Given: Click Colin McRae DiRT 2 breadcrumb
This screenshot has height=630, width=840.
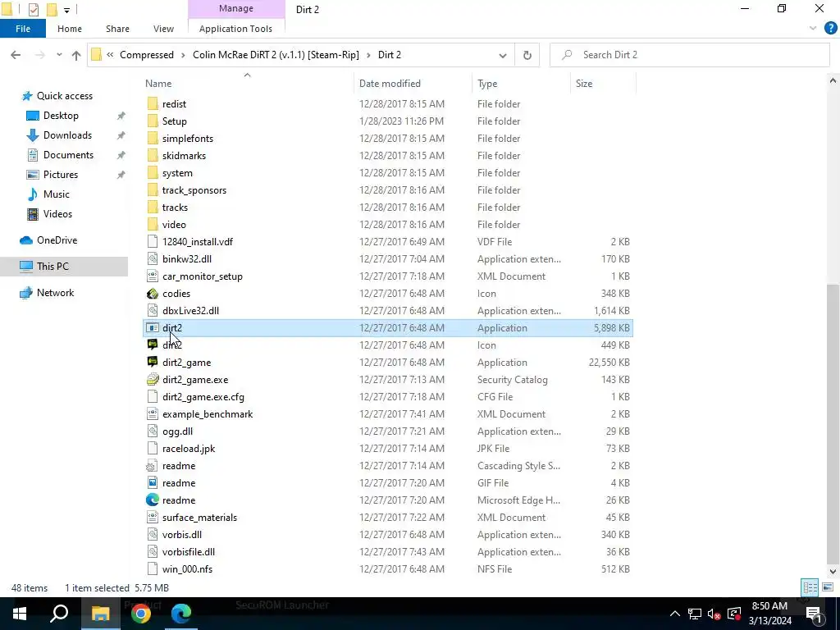Looking at the screenshot, I should click(276, 55).
